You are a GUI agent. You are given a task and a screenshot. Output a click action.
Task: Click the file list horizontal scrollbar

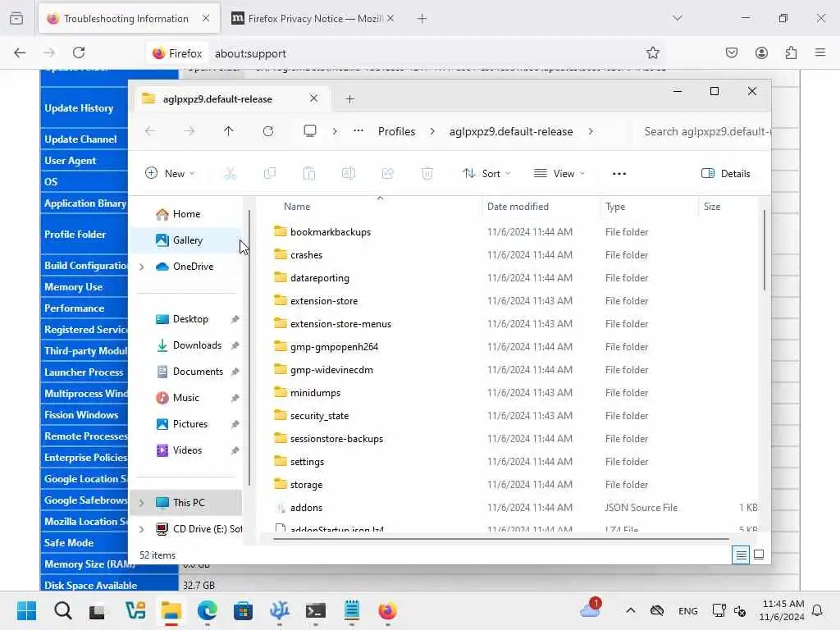pyautogui.click(x=501, y=539)
